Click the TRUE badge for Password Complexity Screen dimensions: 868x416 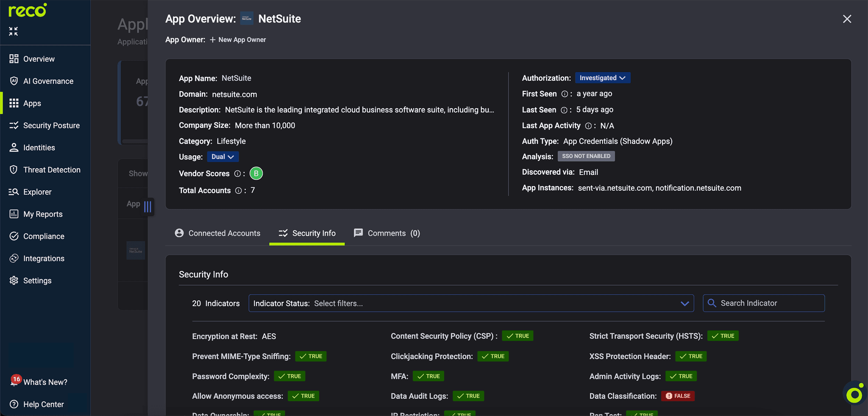click(289, 376)
